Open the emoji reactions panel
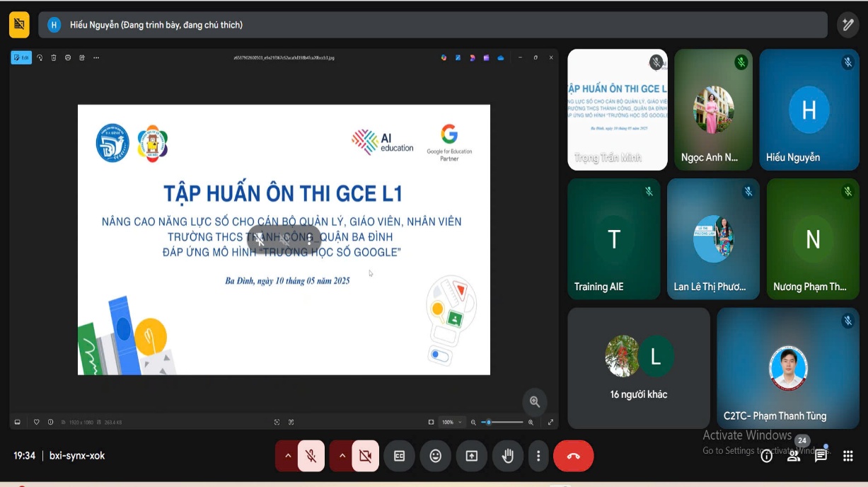The height and width of the screenshot is (487, 868). click(436, 456)
